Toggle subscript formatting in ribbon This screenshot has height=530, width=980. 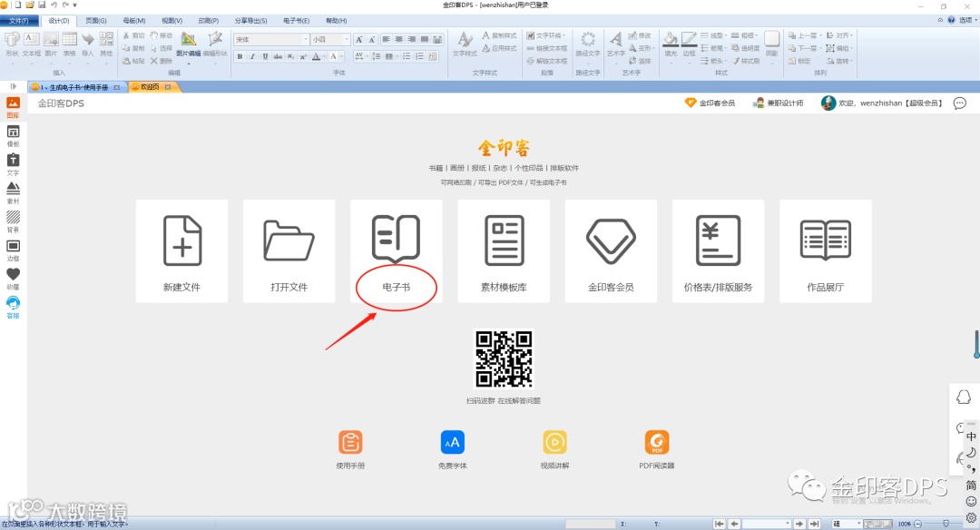[x=290, y=56]
